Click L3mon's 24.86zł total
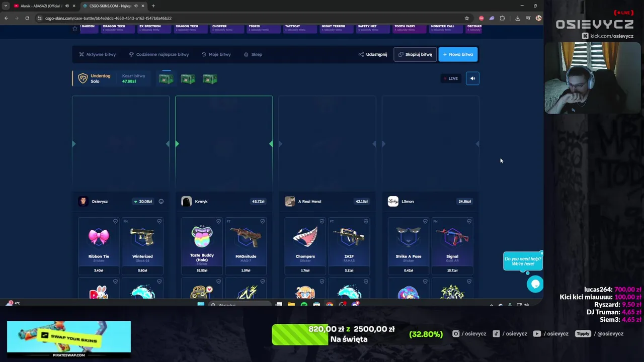 click(464, 202)
